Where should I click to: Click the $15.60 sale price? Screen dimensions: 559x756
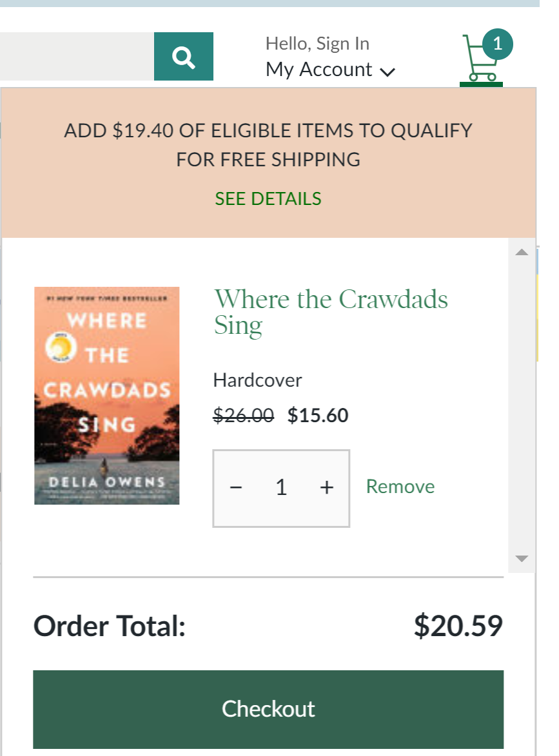coord(318,416)
